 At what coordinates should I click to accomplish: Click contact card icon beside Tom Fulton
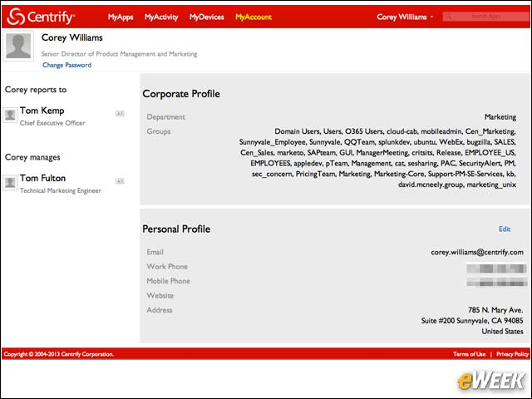120,181
